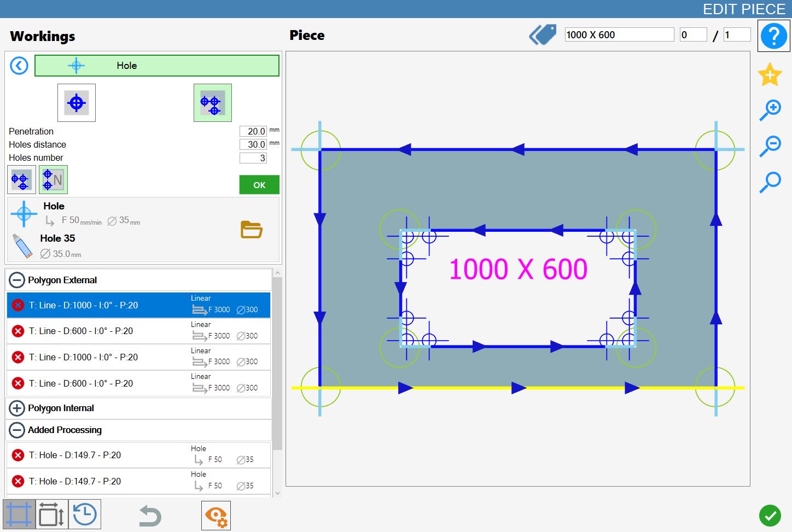This screenshot has width=792, height=532.
Task: Go back using the circled left arrow
Action: (19, 66)
